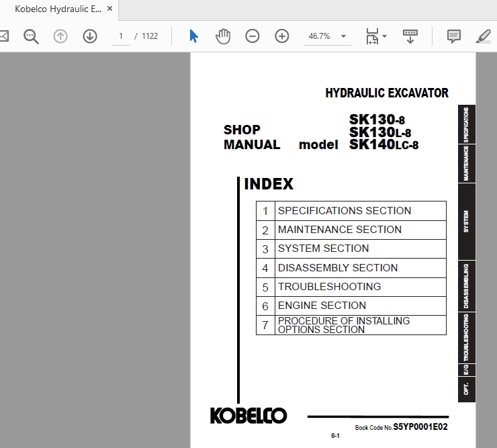Zoom out with the minus button
This screenshot has height=448, width=497.
click(x=253, y=36)
